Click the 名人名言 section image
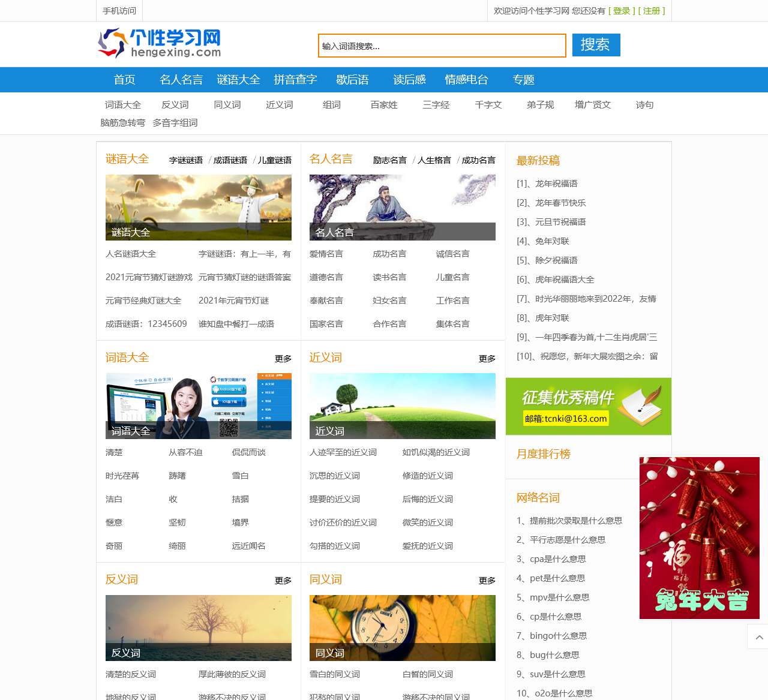Viewport: 768px width, 700px height. click(x=403, y=207)
